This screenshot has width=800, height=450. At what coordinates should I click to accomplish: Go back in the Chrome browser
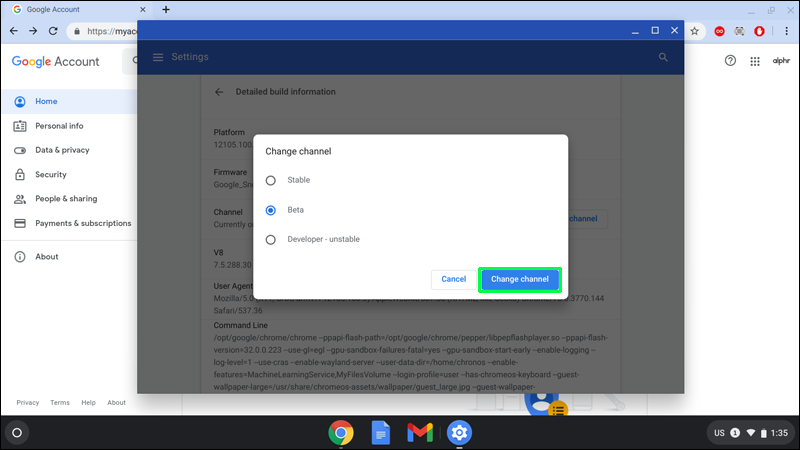pyautogui.click(x=14, y=31)
